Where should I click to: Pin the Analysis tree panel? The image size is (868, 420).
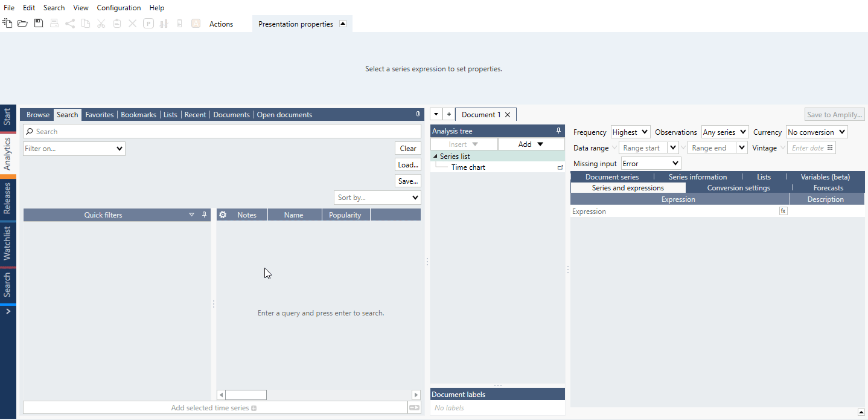tap(558, 131)
